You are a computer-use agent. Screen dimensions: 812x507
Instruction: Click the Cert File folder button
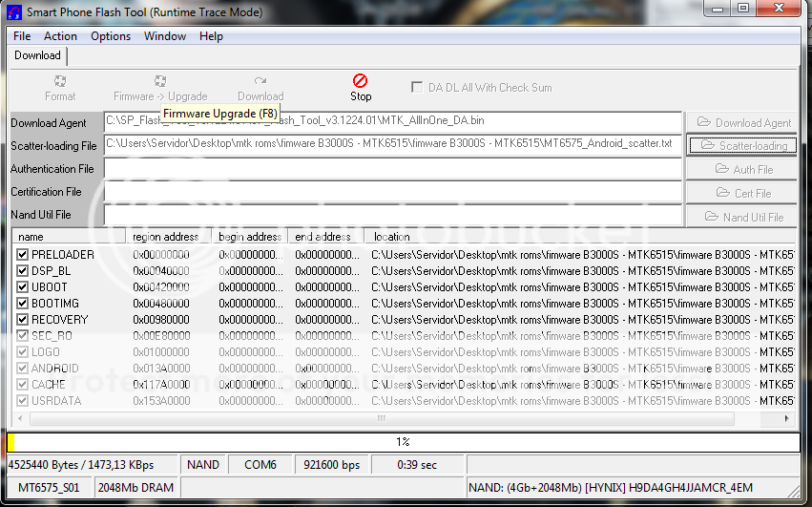click(742, 193)
